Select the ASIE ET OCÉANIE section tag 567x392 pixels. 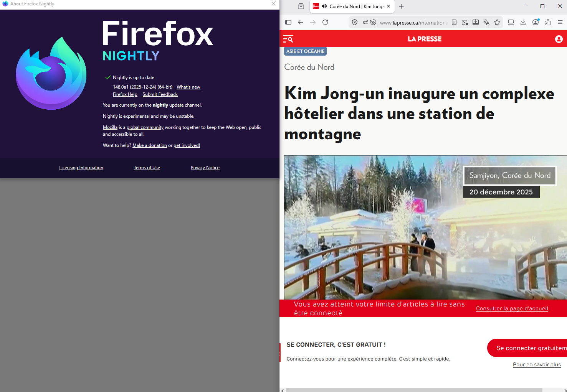(306, 51)
